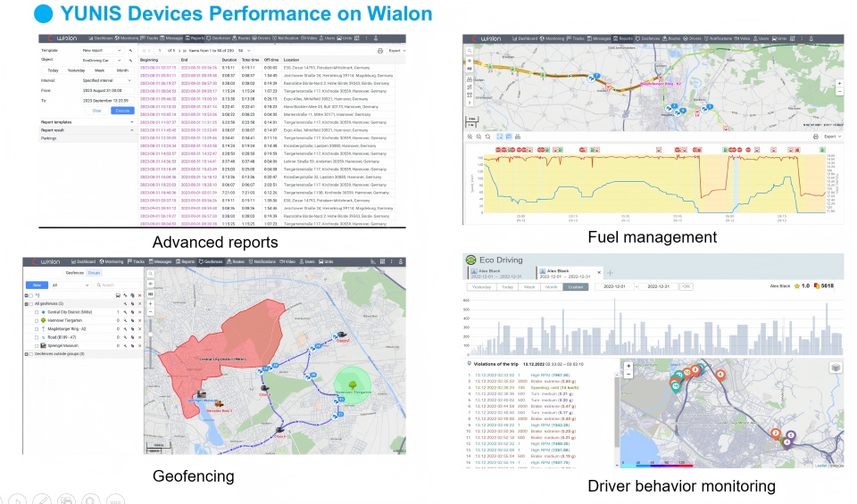Delete Hannover Tiergarten geofence
Image resolution: width=857 pixels, height=504 pixels.
(140, 320)
